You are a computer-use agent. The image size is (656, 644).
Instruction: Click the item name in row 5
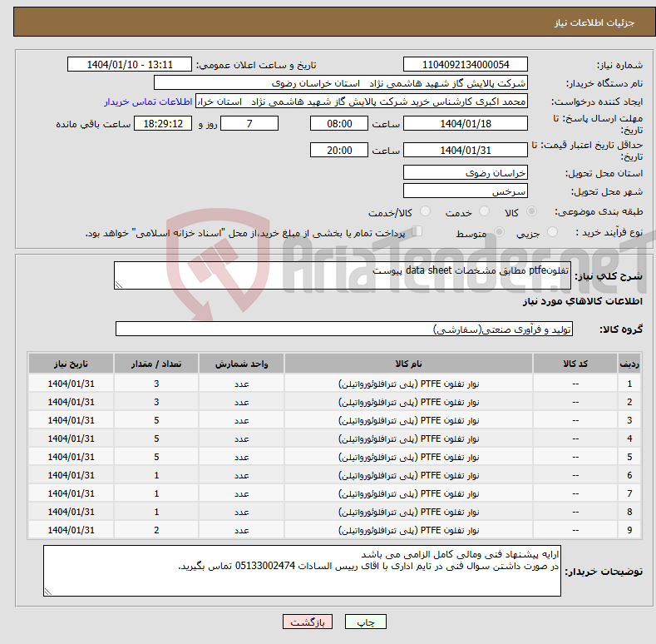coord(408,458)
